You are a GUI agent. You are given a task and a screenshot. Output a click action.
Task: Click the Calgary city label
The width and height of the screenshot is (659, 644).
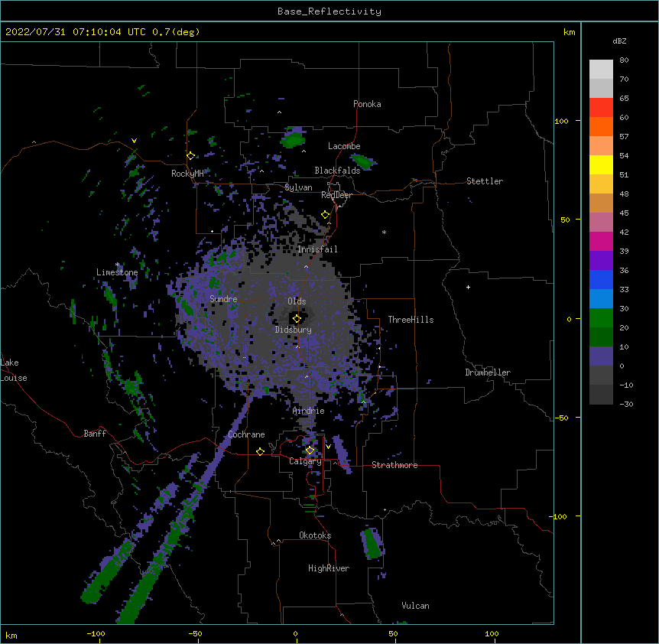click(306, 461)
